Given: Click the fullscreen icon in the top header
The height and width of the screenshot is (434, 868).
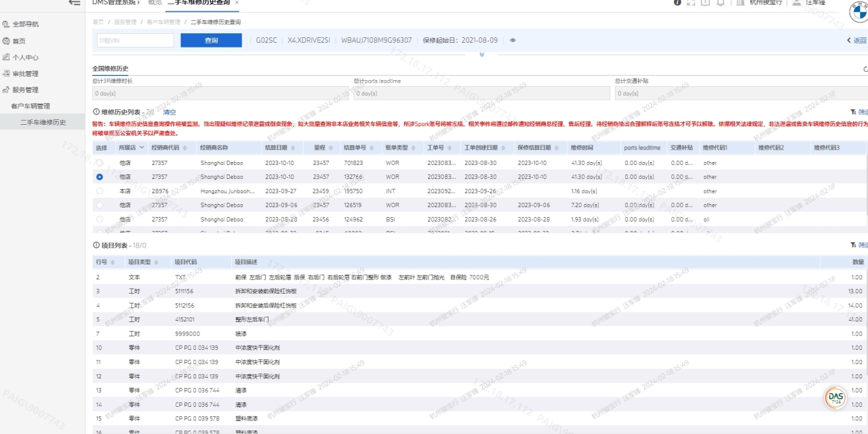Looking at the screenshot, I should coord(691,3).
